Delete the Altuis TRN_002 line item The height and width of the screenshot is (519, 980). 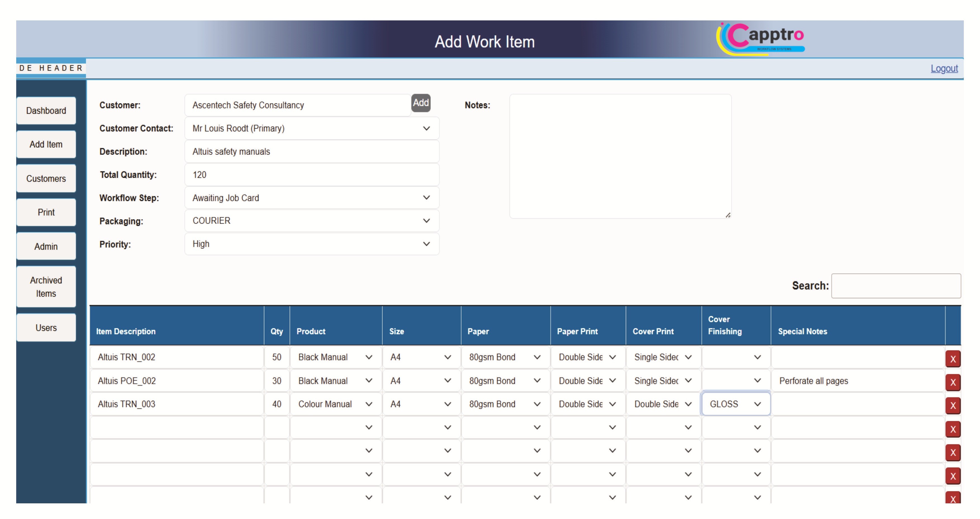pos(953,358)
